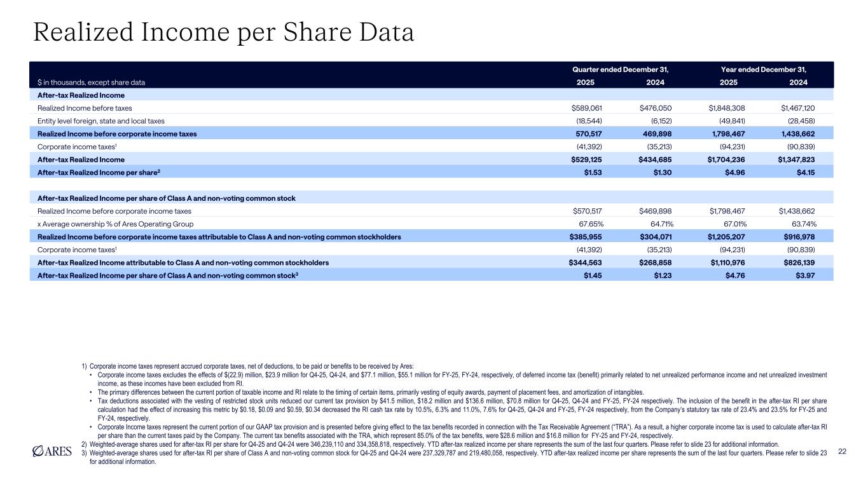
Task: Click the x Average ownership % of Ares Operating Group label
Action: (x=114, y=224)
